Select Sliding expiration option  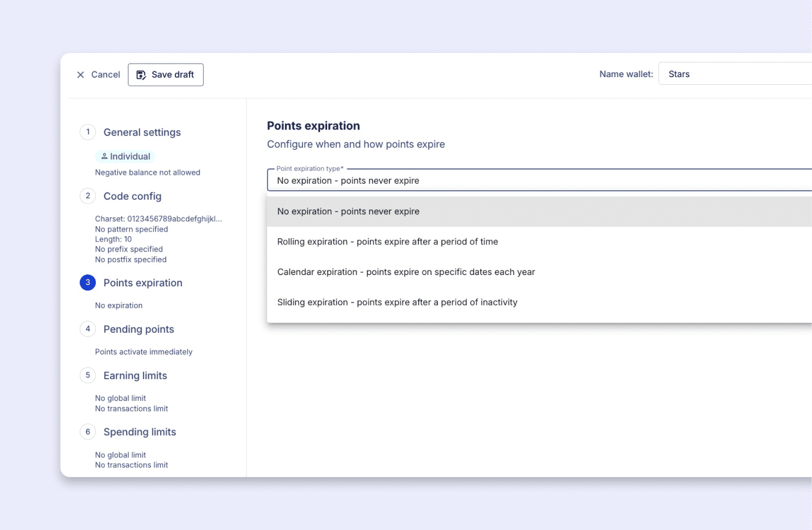click(x=540, y=302)
